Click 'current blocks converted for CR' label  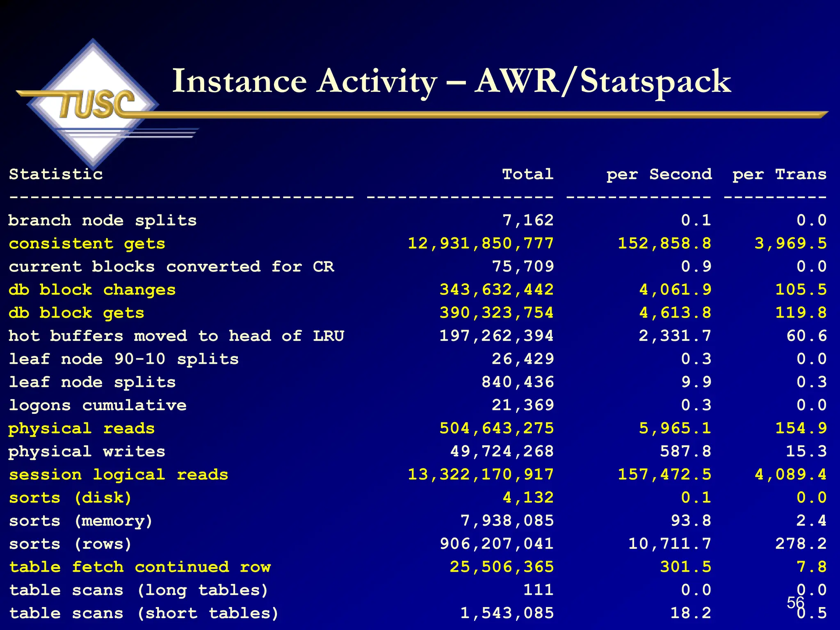coord(171,267)
